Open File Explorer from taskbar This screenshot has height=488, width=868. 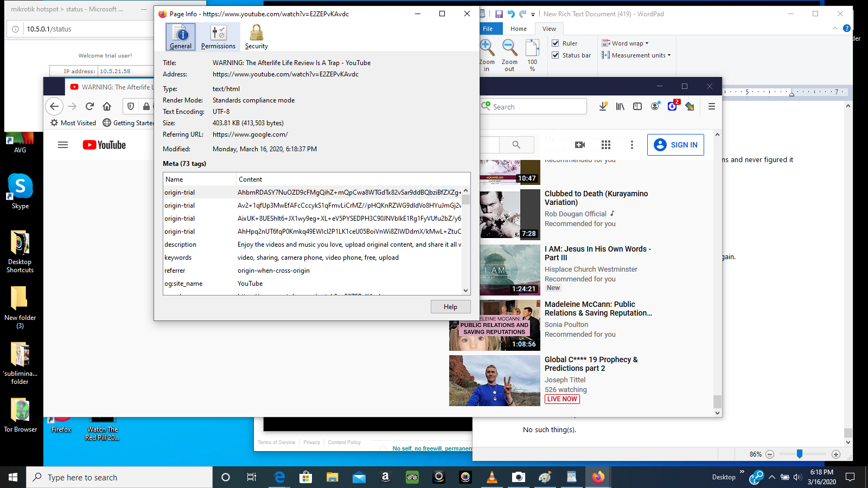332,477
